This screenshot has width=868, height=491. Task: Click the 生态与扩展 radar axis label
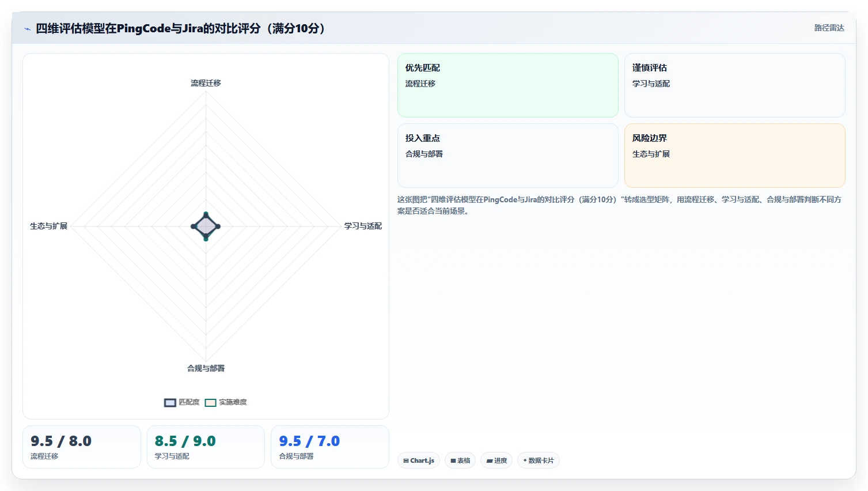(49, 226)
